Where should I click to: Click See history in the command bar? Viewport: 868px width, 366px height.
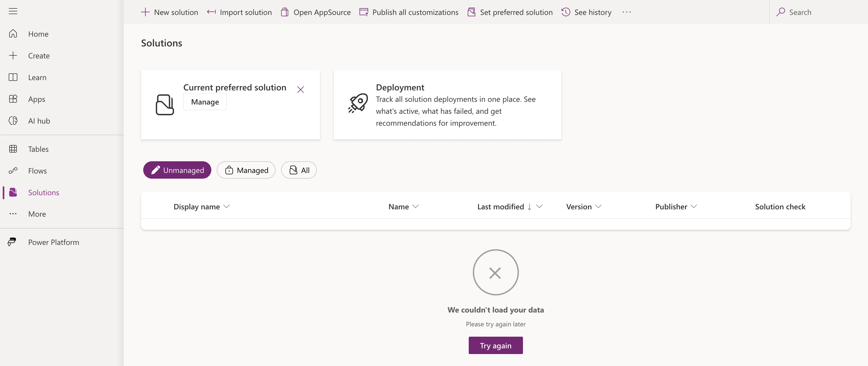[x=586, y=12]
